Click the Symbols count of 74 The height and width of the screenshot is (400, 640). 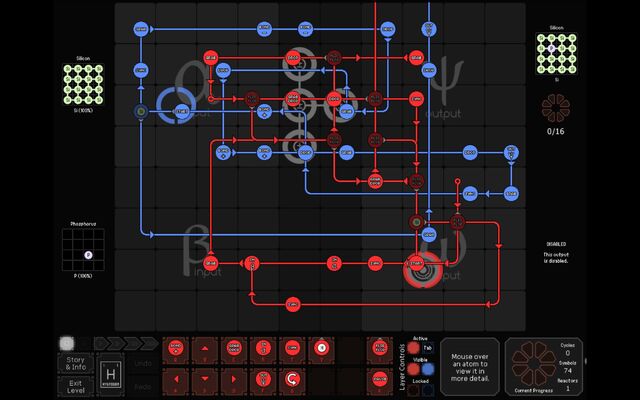[x=567, y=371]
